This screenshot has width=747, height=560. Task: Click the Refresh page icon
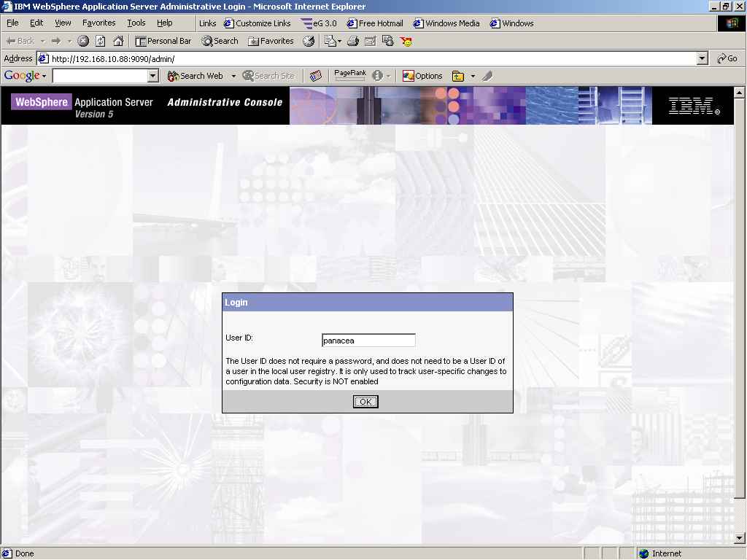click(101, 41)
